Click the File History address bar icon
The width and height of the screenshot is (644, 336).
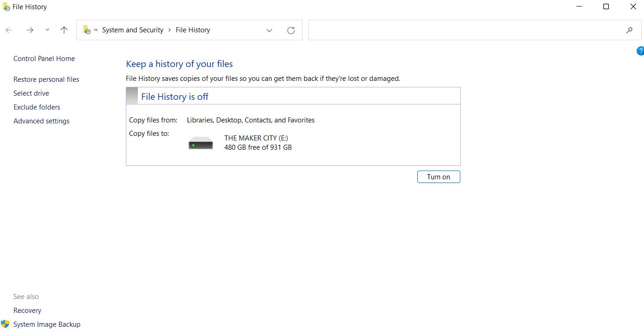point(87,30)
